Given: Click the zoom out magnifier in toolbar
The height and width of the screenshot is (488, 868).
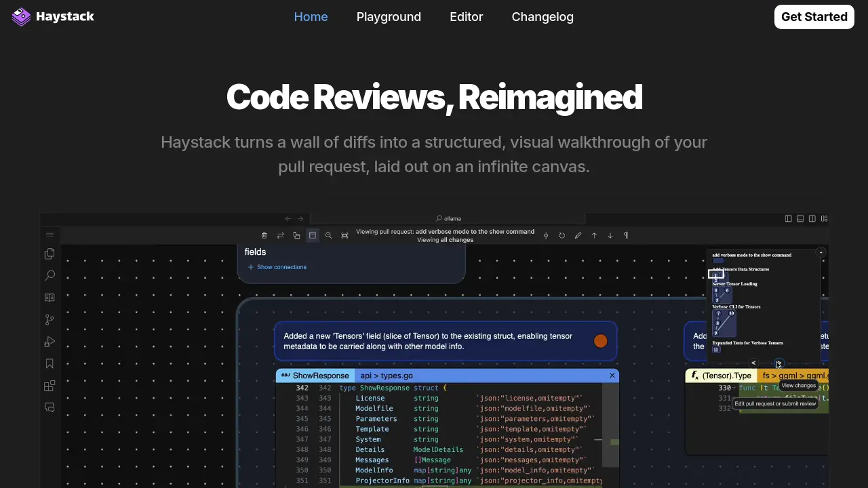Looking at the screenshot, I should 328,235.
